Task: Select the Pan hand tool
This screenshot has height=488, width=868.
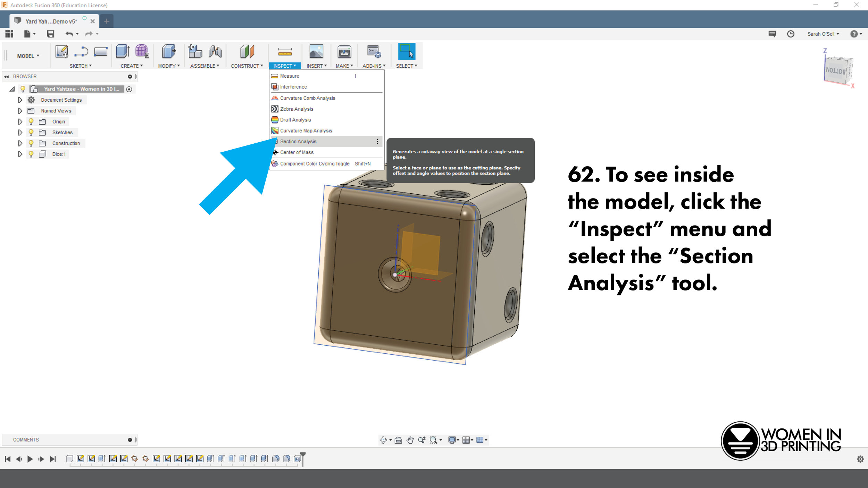Action: point(410,440)
